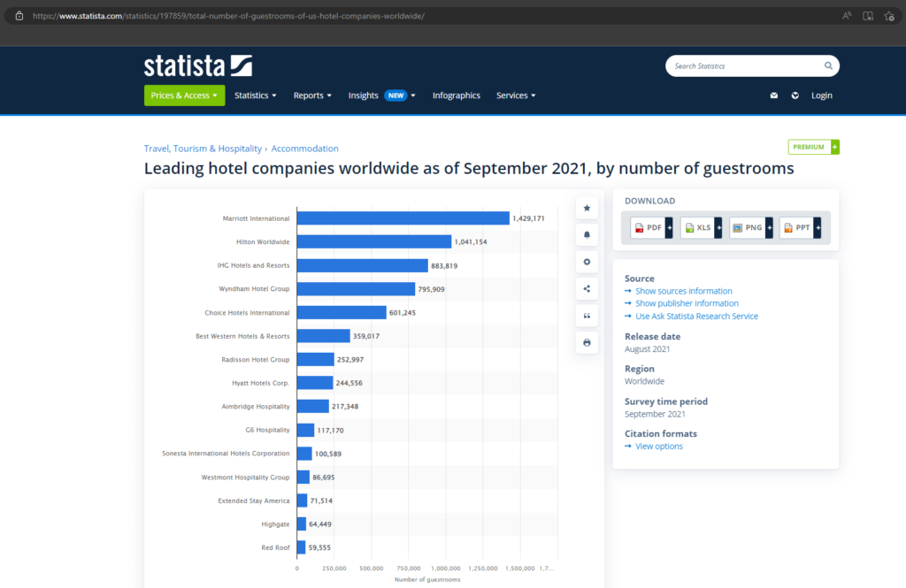
Task: Open chart settings gear icon
Action: click(587, 262)
